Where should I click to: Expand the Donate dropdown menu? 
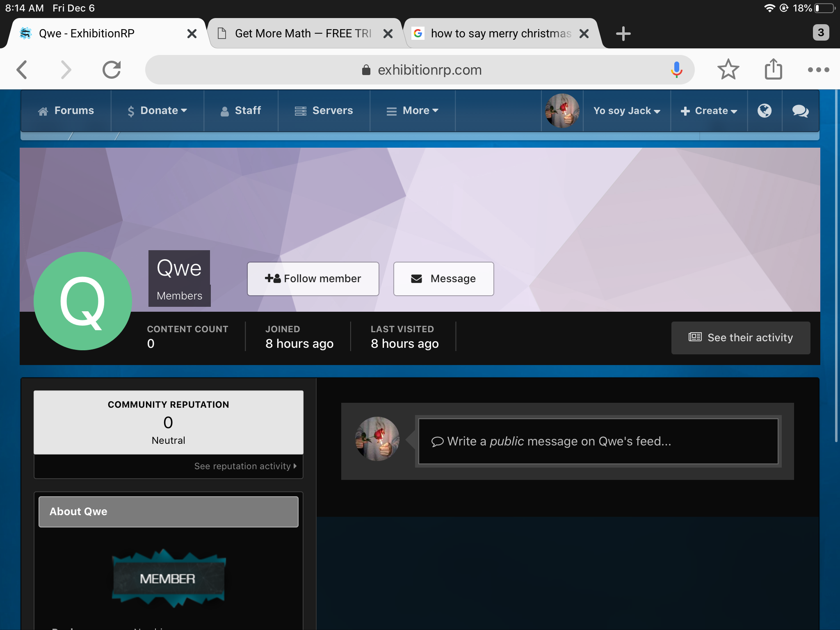[157, 111]
